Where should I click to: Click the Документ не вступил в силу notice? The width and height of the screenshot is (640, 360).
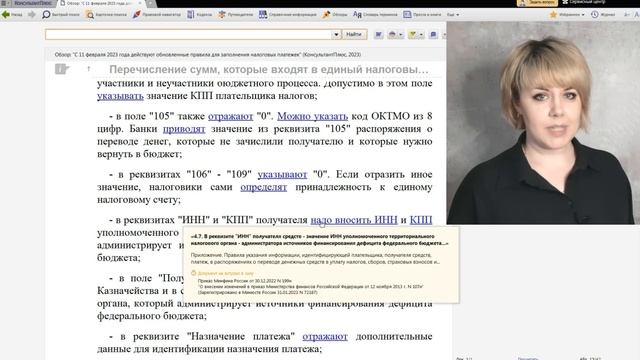coord(222,273)
